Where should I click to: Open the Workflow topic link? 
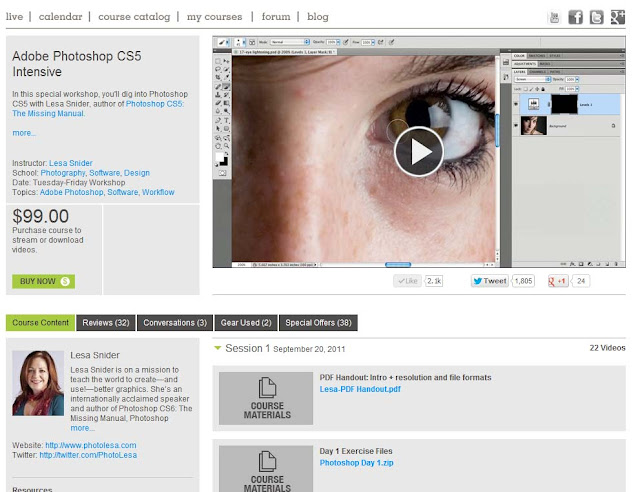(x=158, y=192)
